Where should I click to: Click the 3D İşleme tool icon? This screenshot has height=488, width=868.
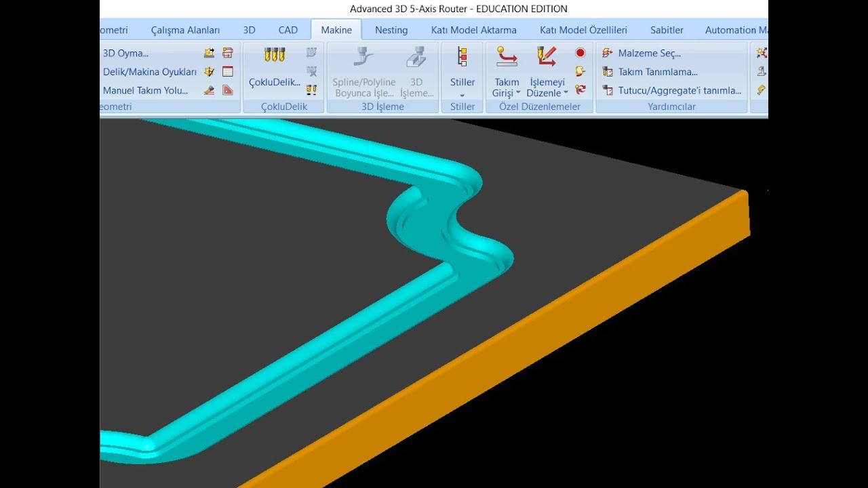coord(416,57)
